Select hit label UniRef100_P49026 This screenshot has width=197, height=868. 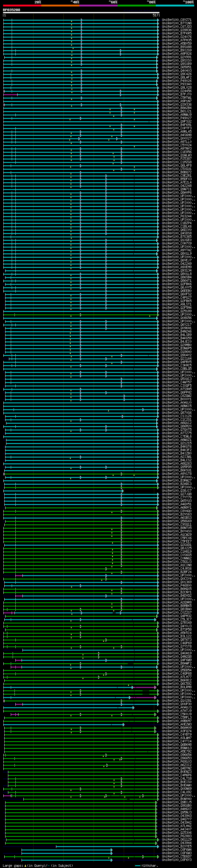(x=177, y=81)
